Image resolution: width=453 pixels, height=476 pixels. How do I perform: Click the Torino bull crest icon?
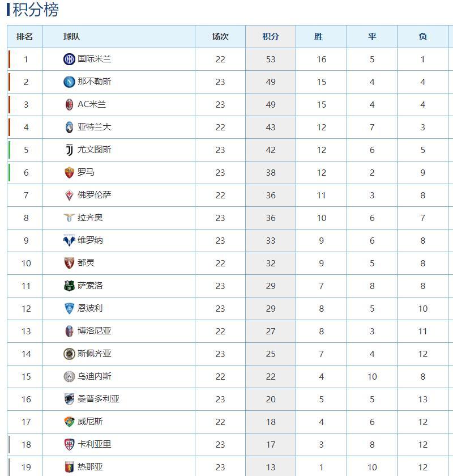tap(69, 263)
